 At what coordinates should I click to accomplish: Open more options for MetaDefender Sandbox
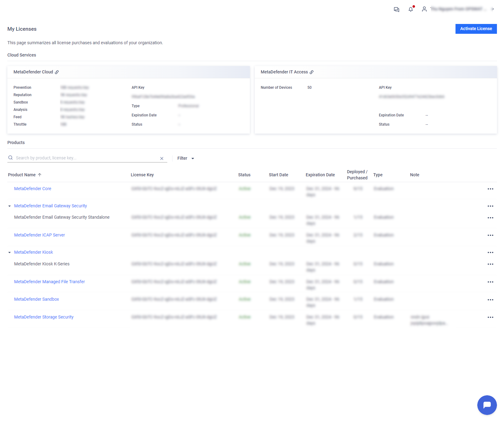coord(490,300)
